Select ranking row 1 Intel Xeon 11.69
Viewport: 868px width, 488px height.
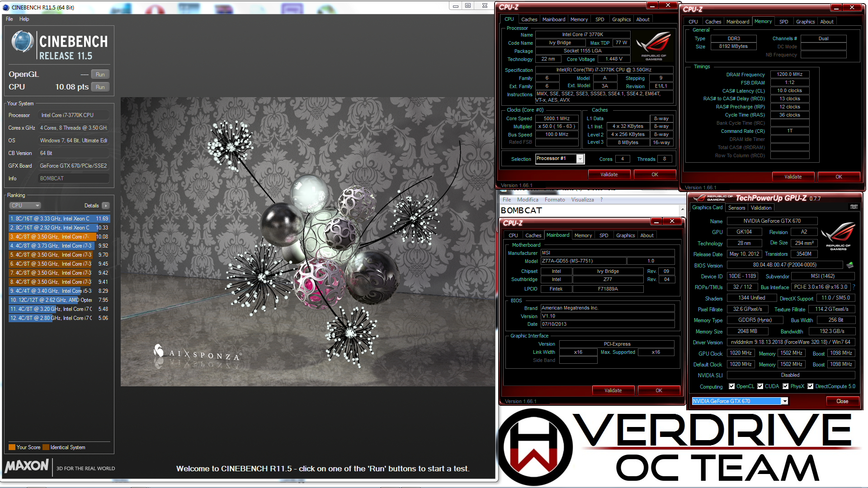point(59,219)
